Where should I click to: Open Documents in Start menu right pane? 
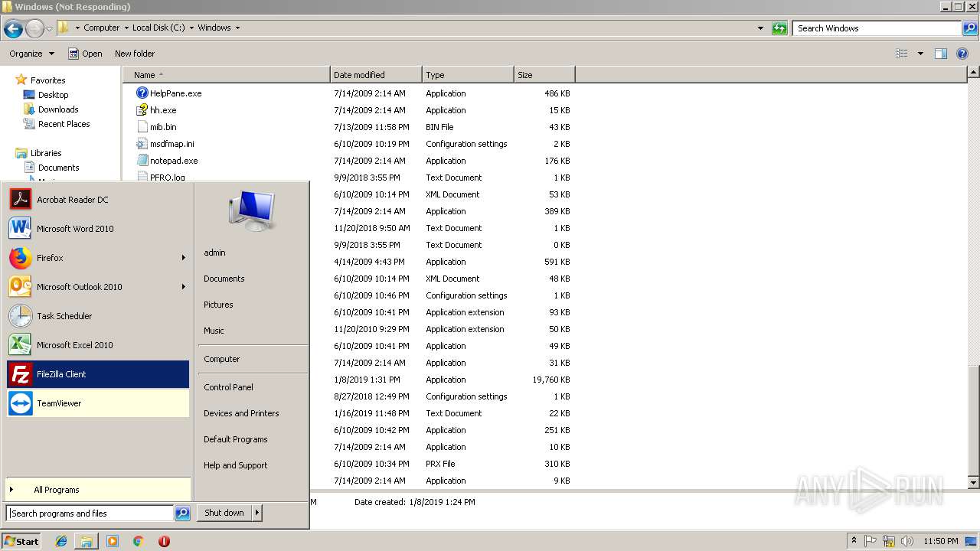(224, 279)
